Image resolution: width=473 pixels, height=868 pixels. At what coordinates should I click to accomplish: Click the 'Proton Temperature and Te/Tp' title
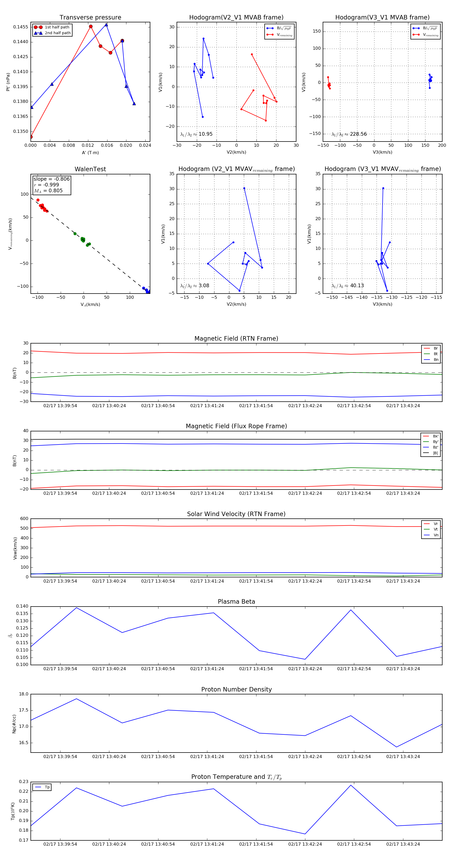click(236, 777)
